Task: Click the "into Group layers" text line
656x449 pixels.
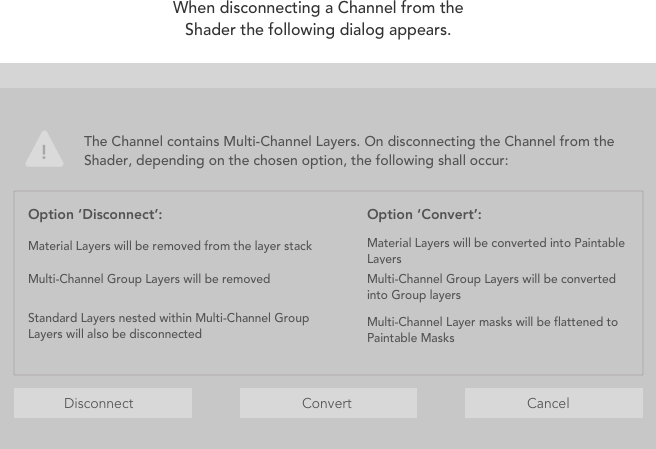Action: click(x=414, y=295)
